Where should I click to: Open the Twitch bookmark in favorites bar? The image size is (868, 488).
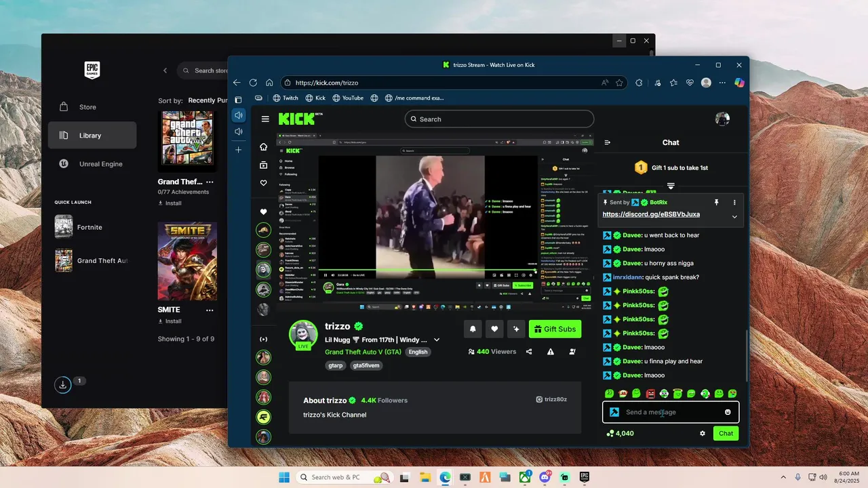[285, 98]
